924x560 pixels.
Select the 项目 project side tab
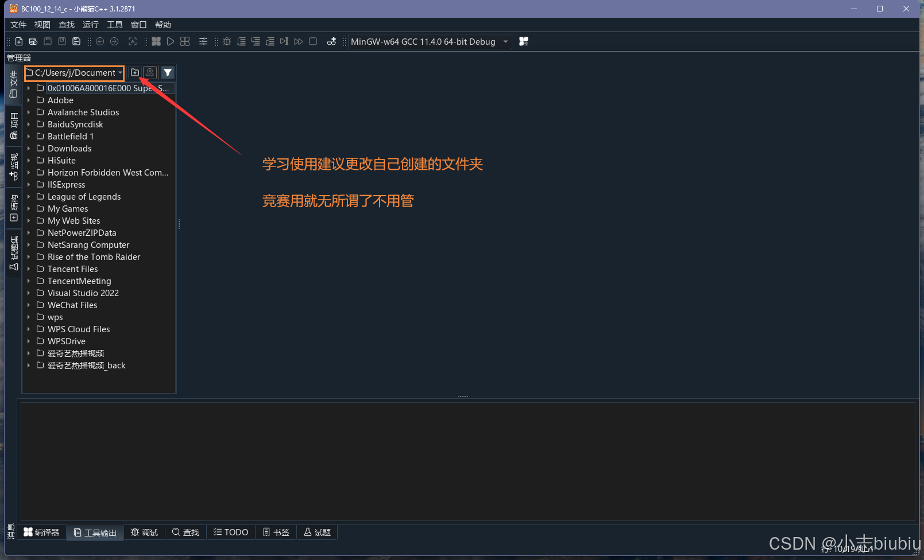(14, 126)
